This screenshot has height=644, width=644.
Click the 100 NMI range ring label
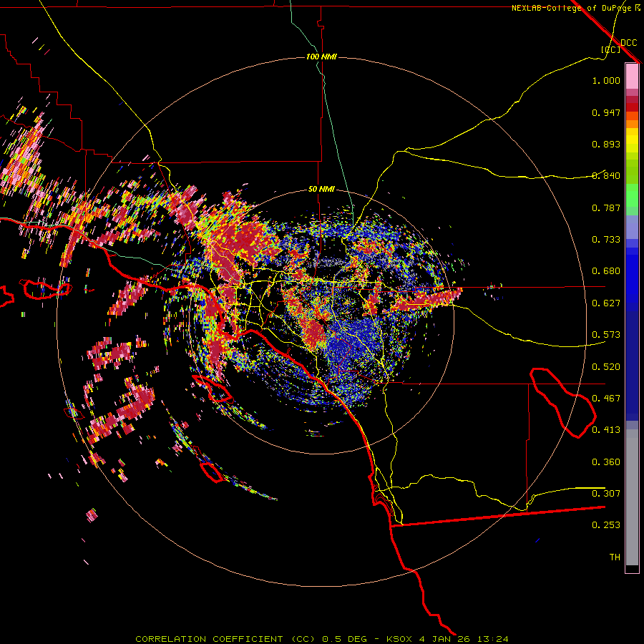(x=321, y=57)
